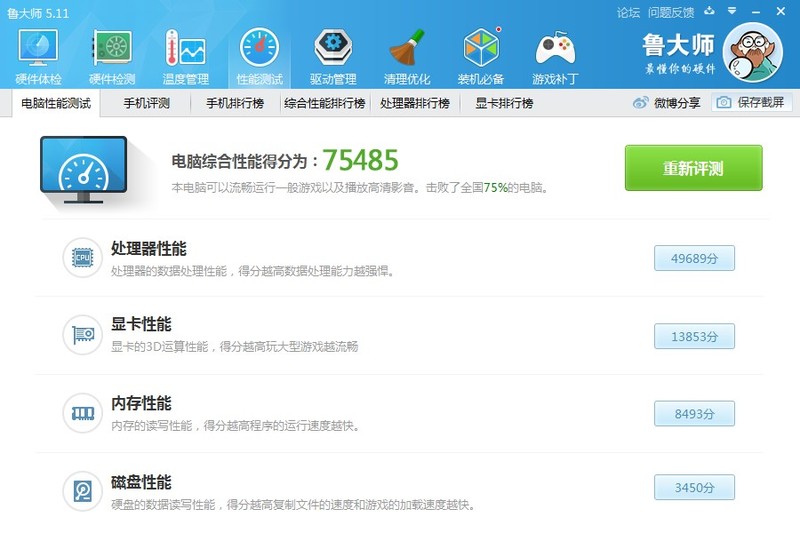The height and width of the screenshot is (533, 800).
Task: Click the 微博分享 text link
Action: tap(677, 103)
